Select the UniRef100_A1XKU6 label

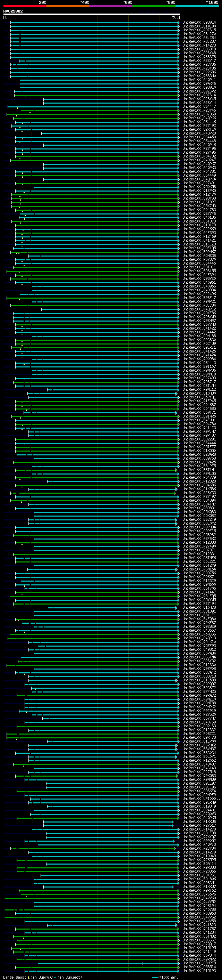click(x=199, y=821)
